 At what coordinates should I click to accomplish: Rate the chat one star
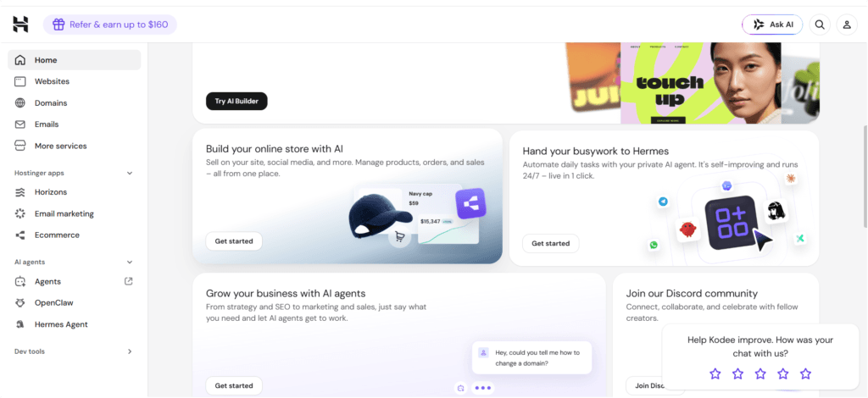point(715,374)
